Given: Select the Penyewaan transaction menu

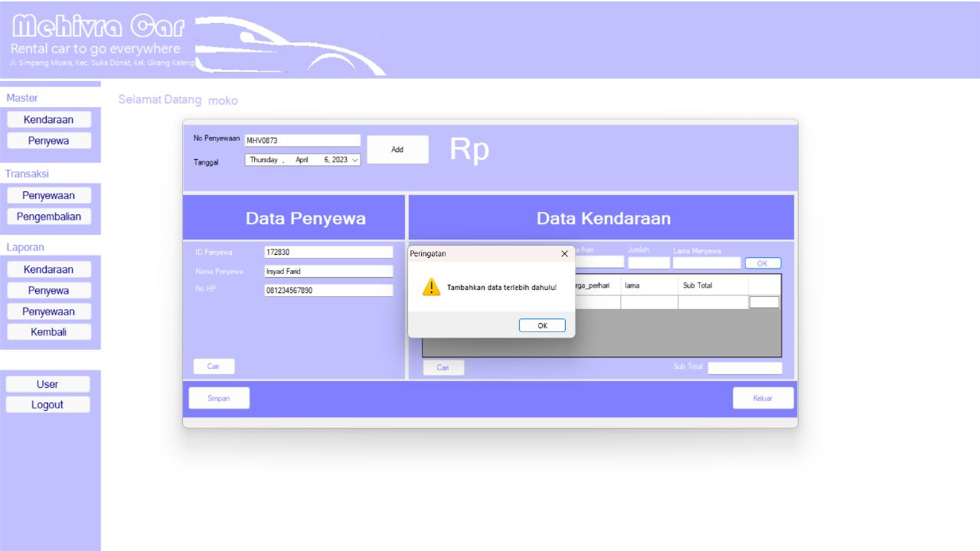Looking at the screenshot, I should click(x=49, y=194).
